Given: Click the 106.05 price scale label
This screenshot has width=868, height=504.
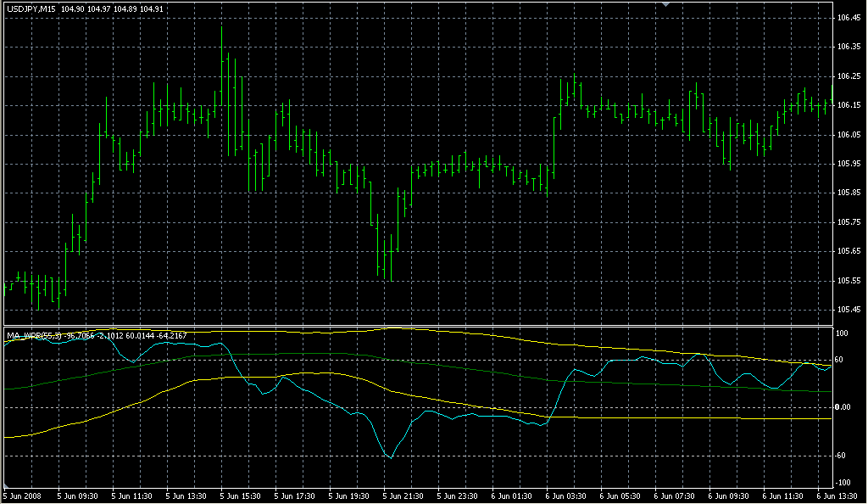Looking at the screenshot, I should tap(849, 135).
